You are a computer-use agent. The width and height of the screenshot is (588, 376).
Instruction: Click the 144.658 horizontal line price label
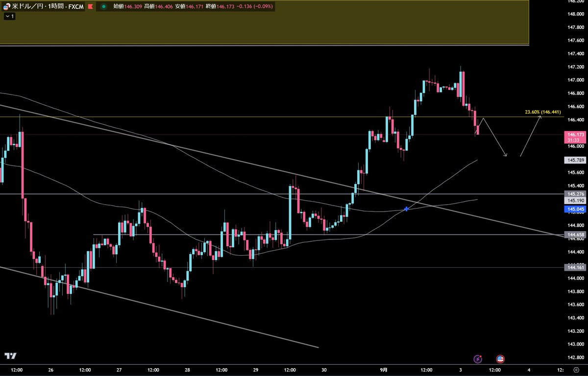(576, 235)
